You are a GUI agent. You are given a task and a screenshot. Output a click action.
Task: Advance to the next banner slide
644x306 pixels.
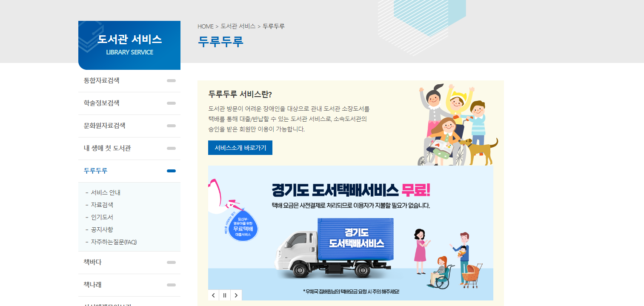[236, 295]
